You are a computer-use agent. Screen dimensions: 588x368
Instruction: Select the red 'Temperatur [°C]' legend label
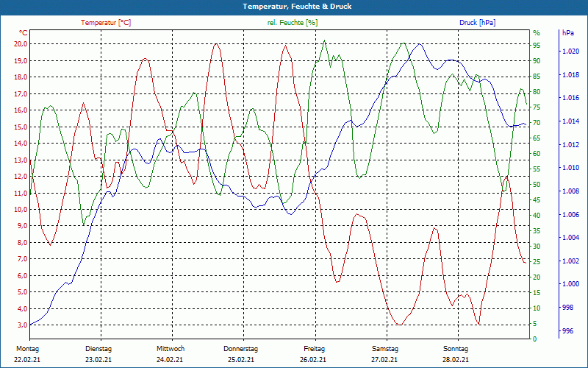coord(106,23)
